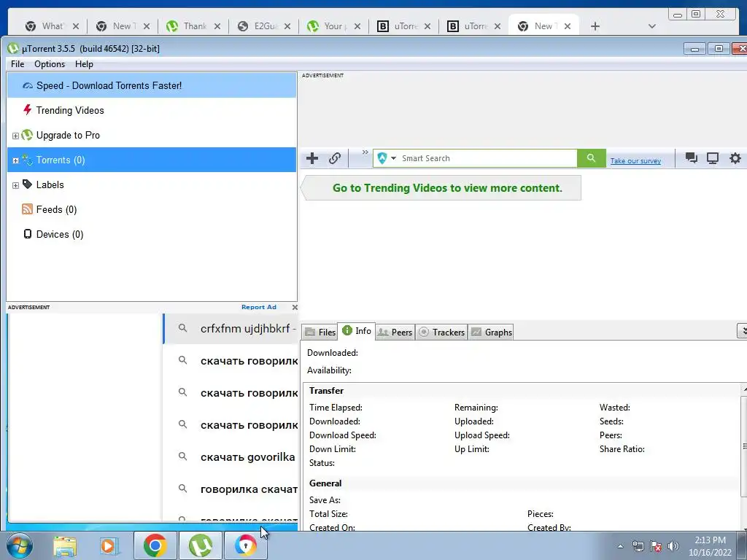This screenshot has height=560, width=747.
Task: Click the second Chrome taskbar icon
Action: click(x=246, y=545)
